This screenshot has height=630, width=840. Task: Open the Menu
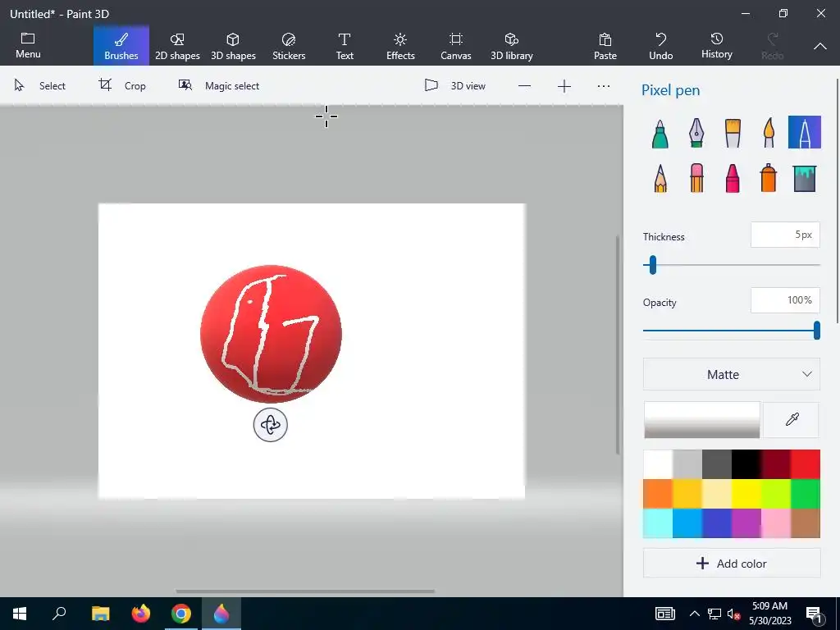(x=28, y=46)
